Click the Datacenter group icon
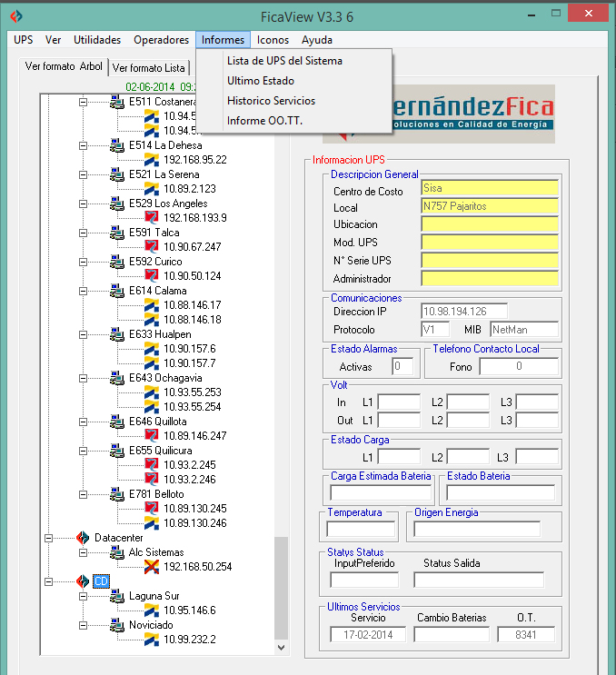Screen dimensions: 616x675 [x=83, y=538]
